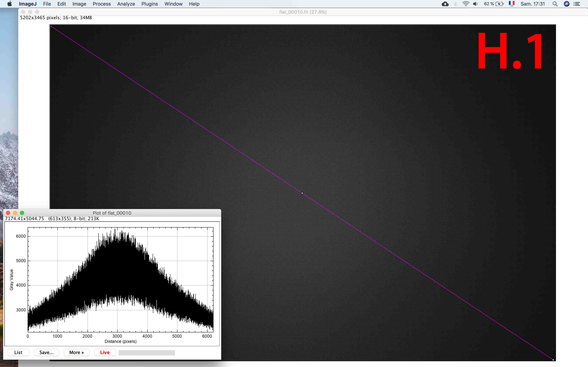
Task: Click the List button in the plot window
Action: (x=18, y=352)
